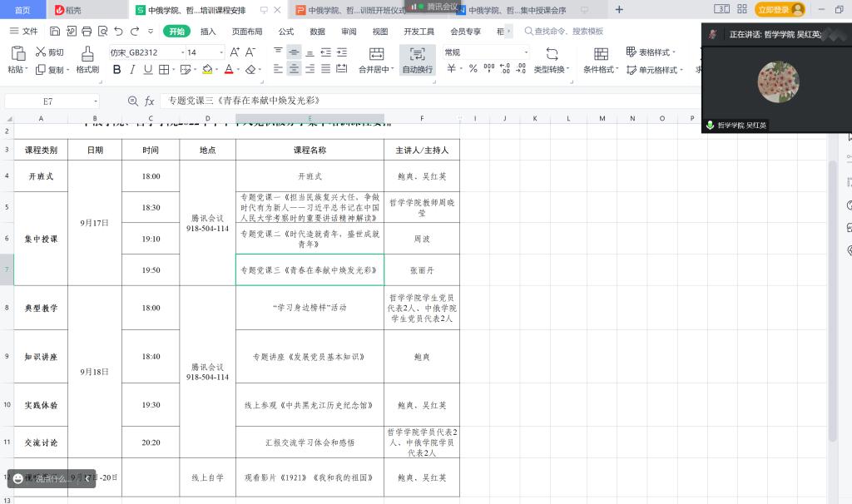Click the fx insert function icon
This screenshot has height=504, width=852.
coord(150,101)
